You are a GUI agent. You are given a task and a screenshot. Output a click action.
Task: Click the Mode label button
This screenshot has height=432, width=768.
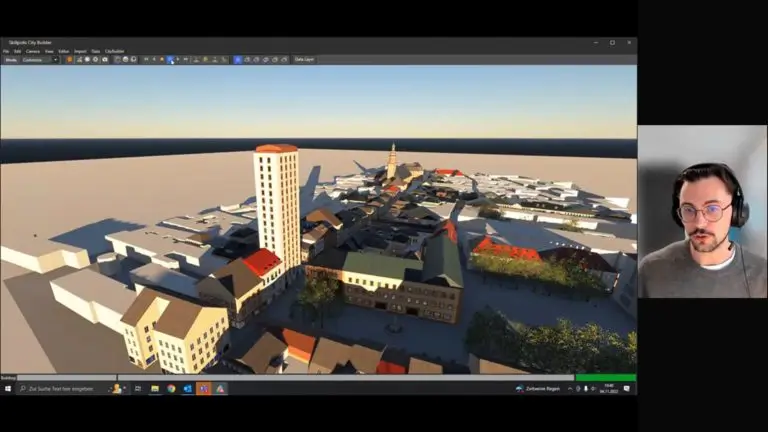tap(11, 60)
